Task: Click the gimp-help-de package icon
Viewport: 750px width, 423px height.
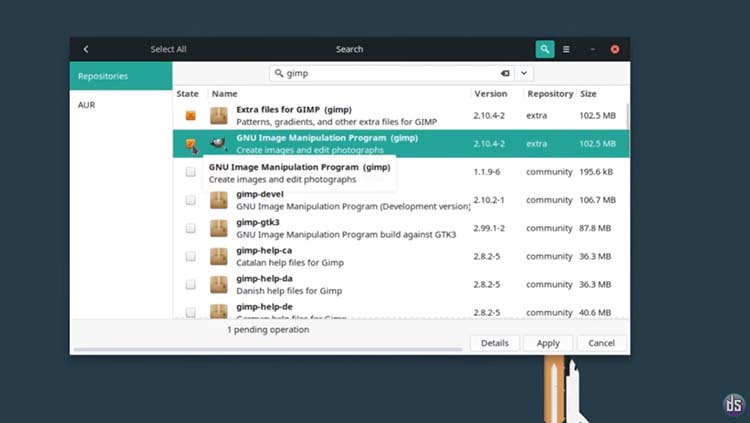Action: (219, 312)
